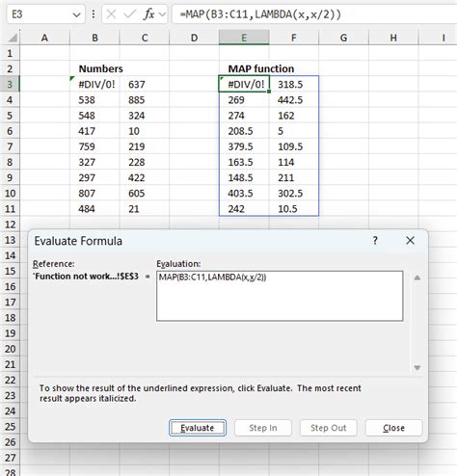Image resolution: width=457 pixels, height=476 pixels.
Task: Select cell containing 274
Action: tap(244, 116)
